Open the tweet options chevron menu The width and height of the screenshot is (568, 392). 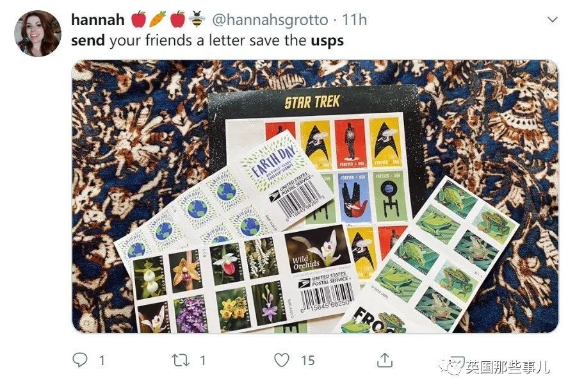[552, 20]
